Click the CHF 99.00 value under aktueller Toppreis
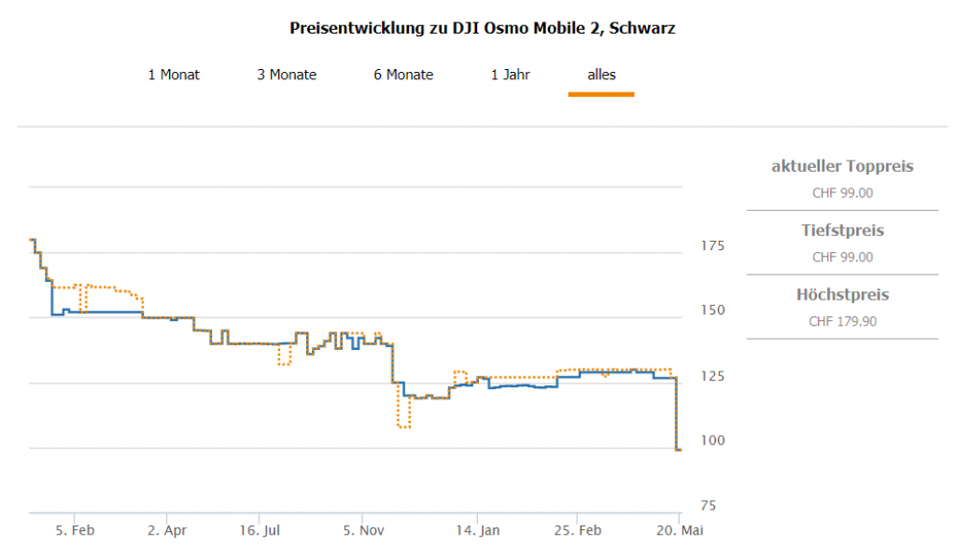Image resolution: width=956 pixels, height=560 pixels. coord(842,193)
